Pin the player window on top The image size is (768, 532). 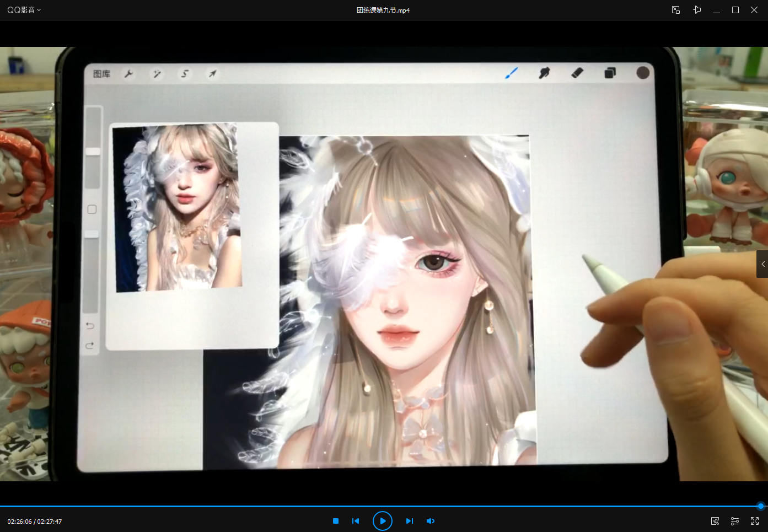pyautogui.click(x=697, y=10)
